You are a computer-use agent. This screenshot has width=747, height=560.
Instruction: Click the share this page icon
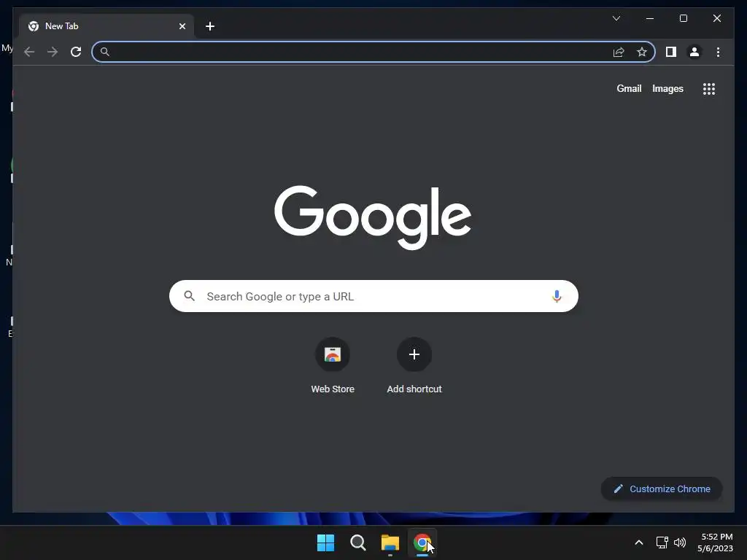click(x=619, y=52)
